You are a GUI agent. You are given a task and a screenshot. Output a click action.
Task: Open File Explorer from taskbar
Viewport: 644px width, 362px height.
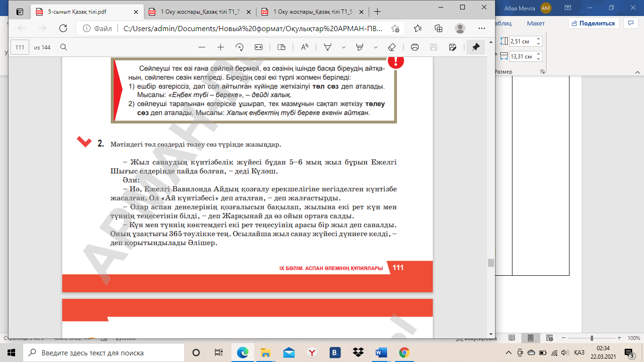[x=266, y=353]
